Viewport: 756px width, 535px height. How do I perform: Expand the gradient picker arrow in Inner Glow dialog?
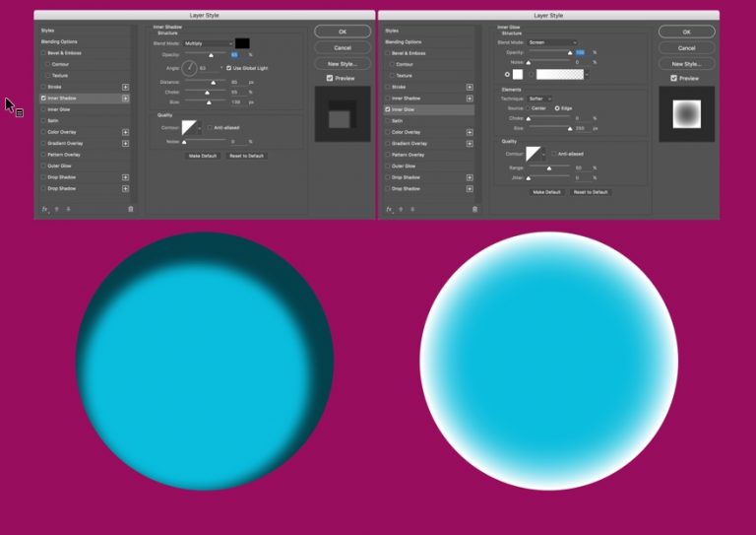[587, 74]
